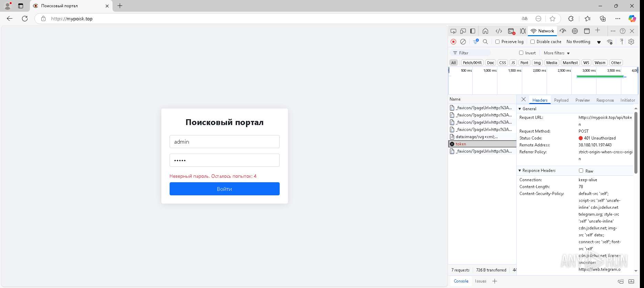Image resolution: width=644 pixels, height=288 pixels.
Task: Expand the More filters dropdown
Action: coord(557,53)
